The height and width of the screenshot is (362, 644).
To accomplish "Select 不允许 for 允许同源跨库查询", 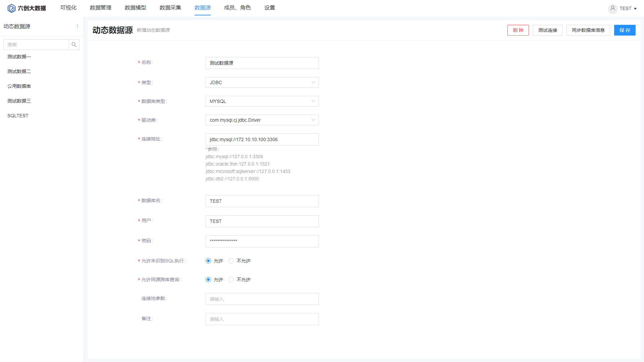I will click(x=231, y=280).
